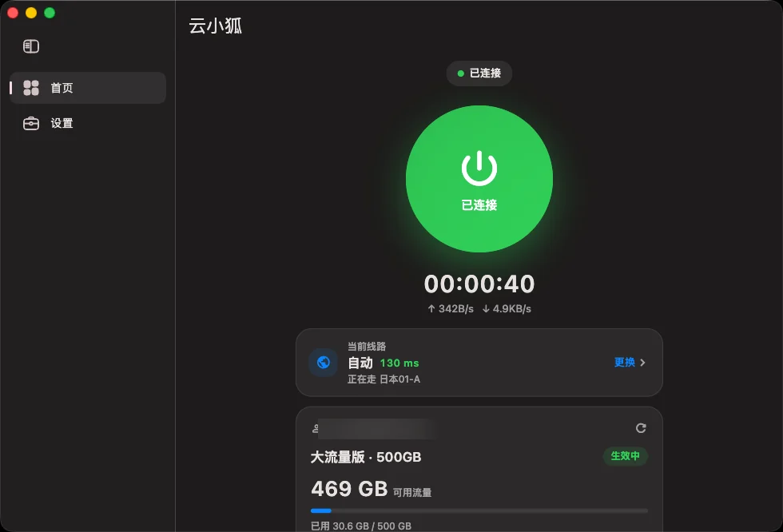Image resolution: width=783 pixels, height=532 pixels.
Task: Click the 云小狐 app title
Action: pyautogui.click(x=215, y=26)
